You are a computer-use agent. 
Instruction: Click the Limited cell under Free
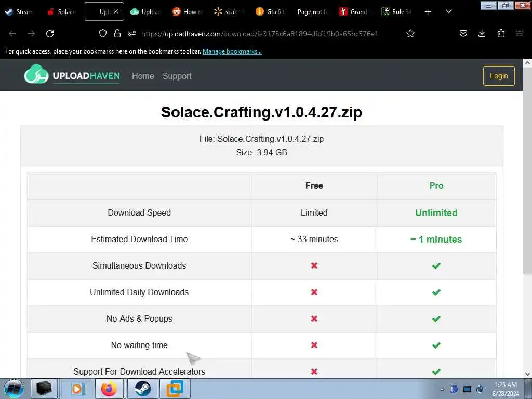pyautogui.click(x=314, y=212)
